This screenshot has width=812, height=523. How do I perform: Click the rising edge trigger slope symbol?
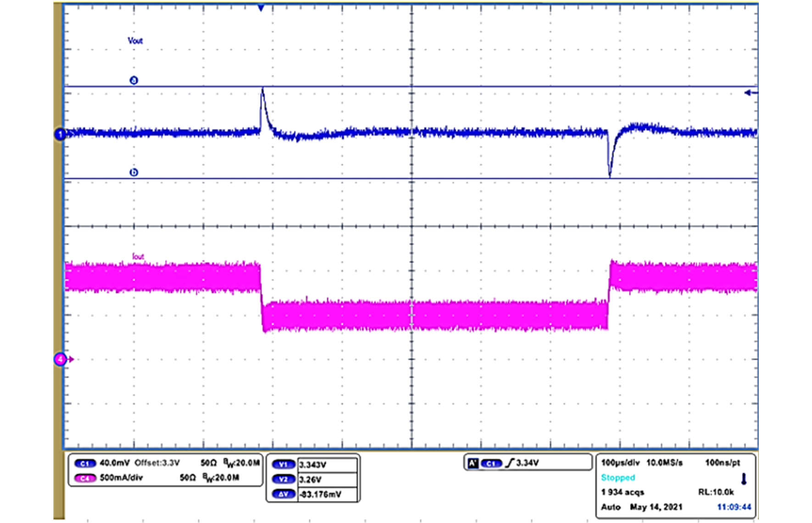[x=510, y=463]
